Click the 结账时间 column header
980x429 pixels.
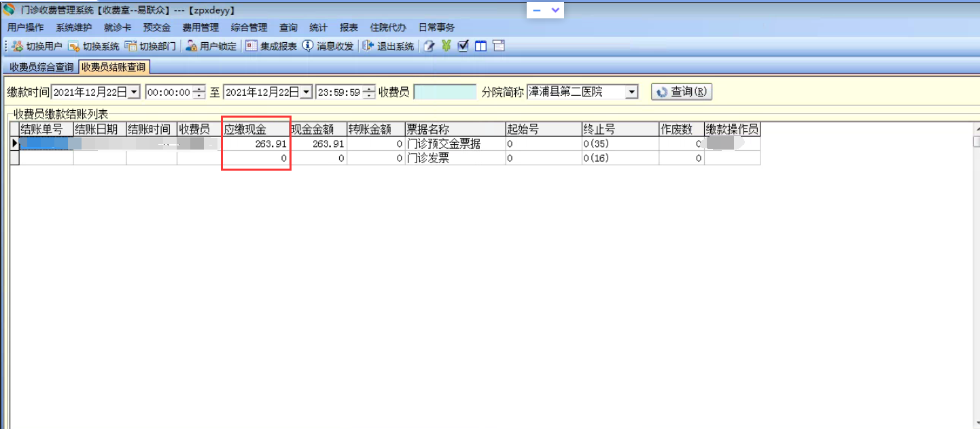click(x=152, y=129)
